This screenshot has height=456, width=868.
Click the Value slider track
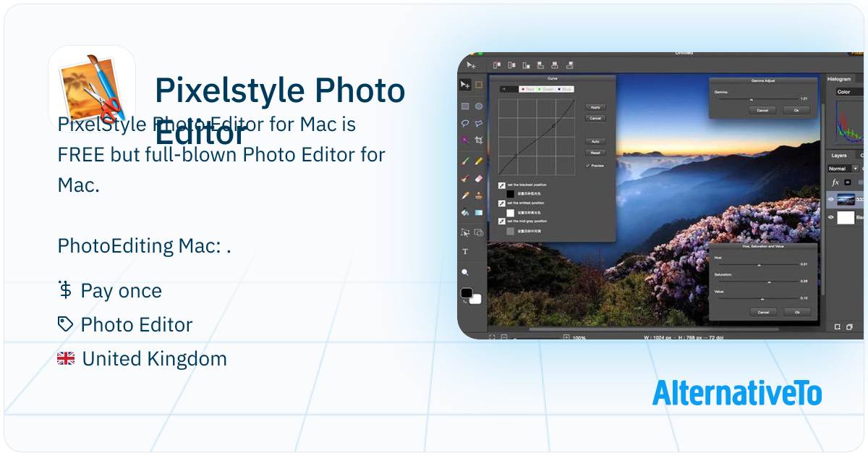point(757,299)
